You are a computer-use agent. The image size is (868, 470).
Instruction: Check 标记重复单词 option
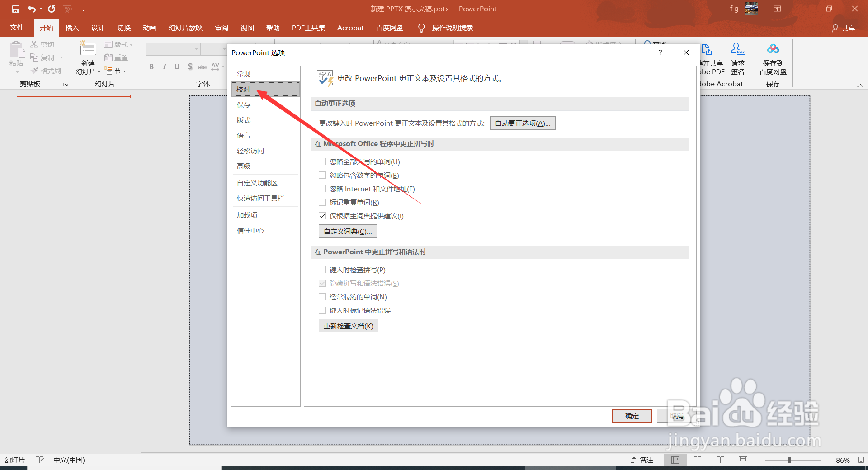(x=322, y=202)
